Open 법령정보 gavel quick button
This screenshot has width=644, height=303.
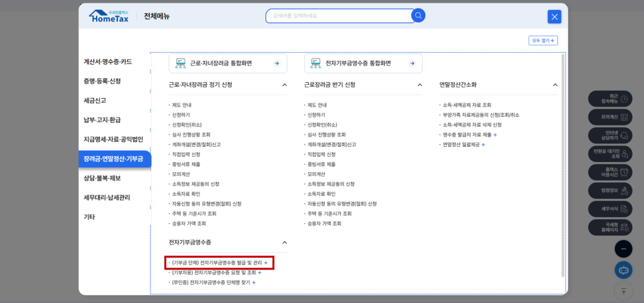[610, 191]
